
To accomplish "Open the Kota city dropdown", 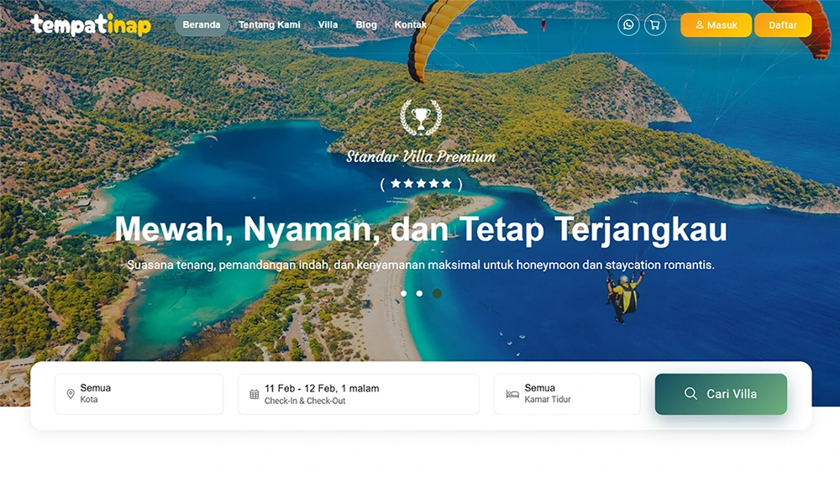I will (x=139, y=394).
